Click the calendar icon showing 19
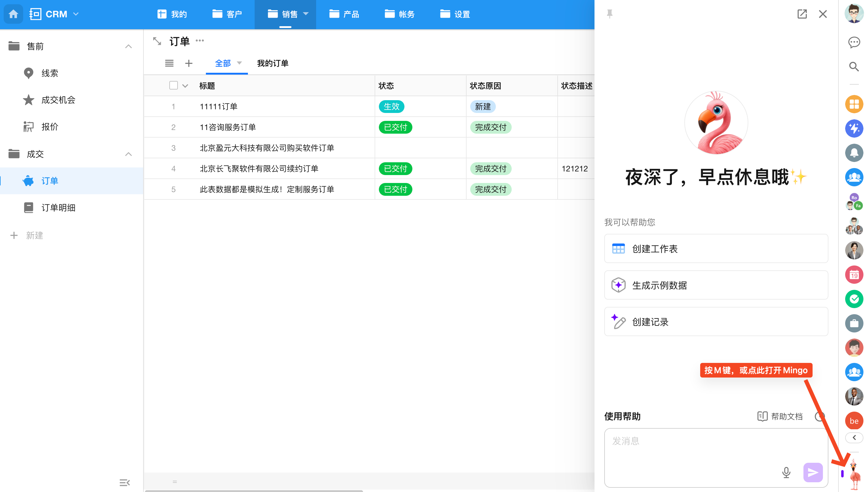868x492 pixels. click(x=854, y=275)
